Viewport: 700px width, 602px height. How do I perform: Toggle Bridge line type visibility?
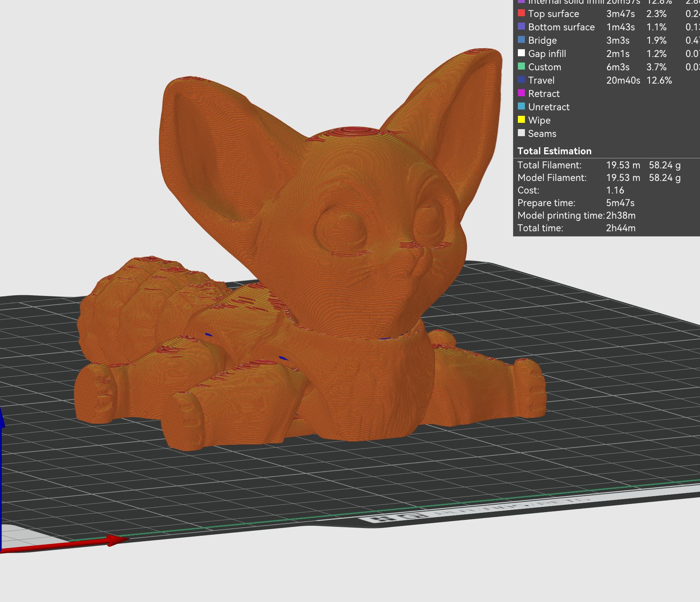click(x=542, y=40)
